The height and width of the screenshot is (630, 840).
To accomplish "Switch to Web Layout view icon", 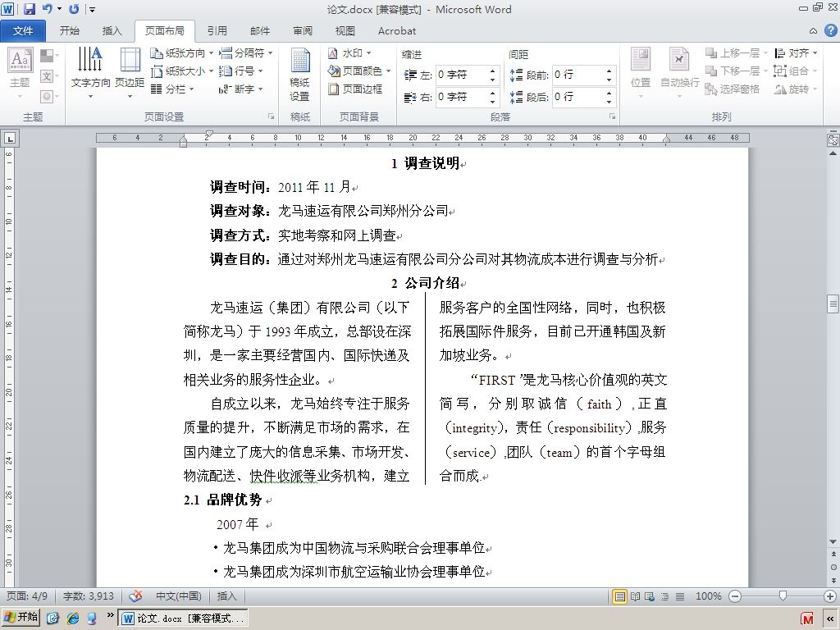I will tap(650, 596).
